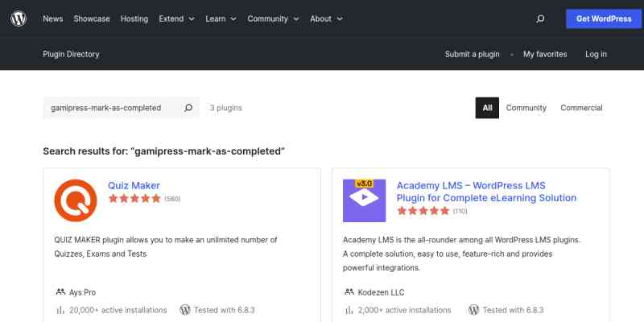
Task: Click the Academy LMS description text
Action: [x=461, y=254]
